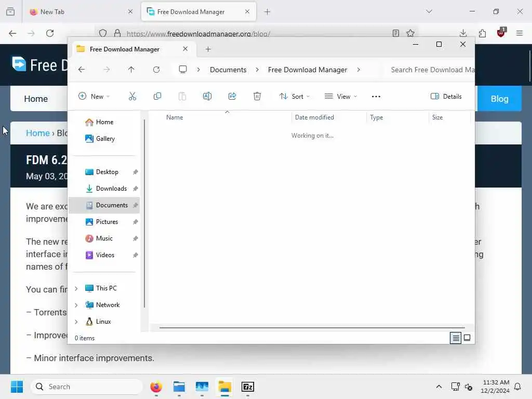Reload the Firefox page

(x=50, y=33)
